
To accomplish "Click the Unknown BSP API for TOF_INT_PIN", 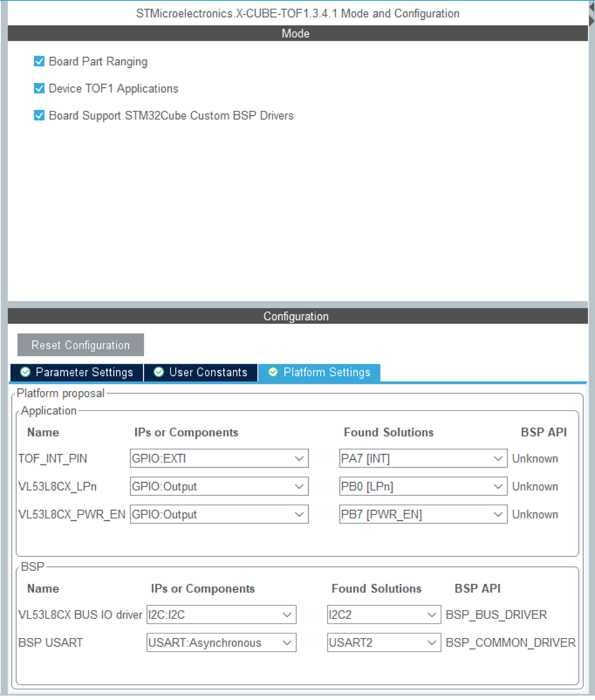I will pos(535,459).
